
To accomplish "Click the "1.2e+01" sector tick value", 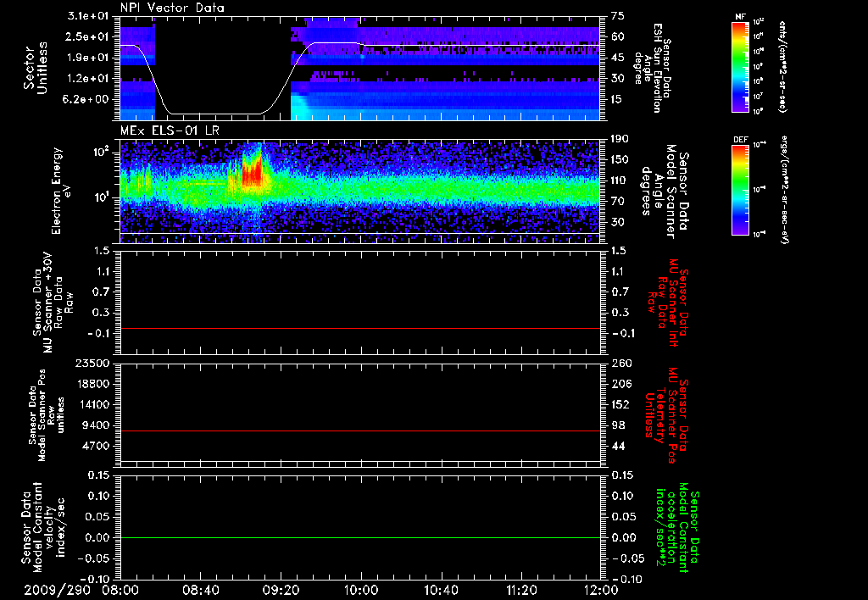I will (x=88, y=79).
